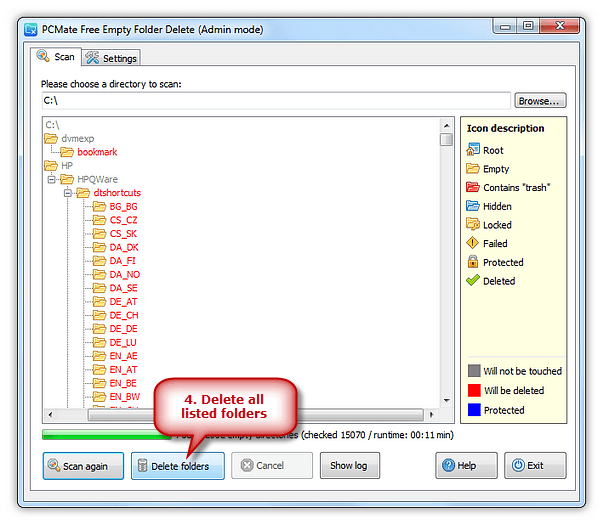The width and height of the screenshot is (603, 525).
Task: Select the CS_SK folder
Action: pos(123,233)
